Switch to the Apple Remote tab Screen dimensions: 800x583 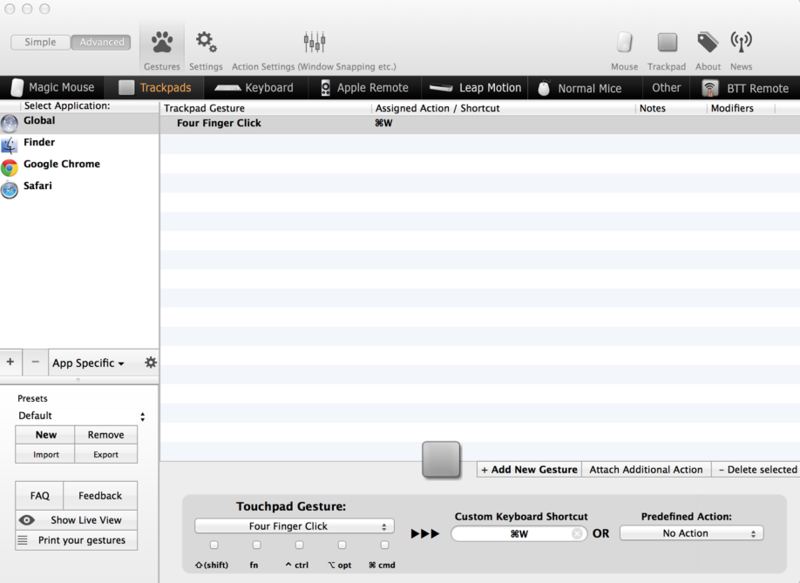(365, 87)
